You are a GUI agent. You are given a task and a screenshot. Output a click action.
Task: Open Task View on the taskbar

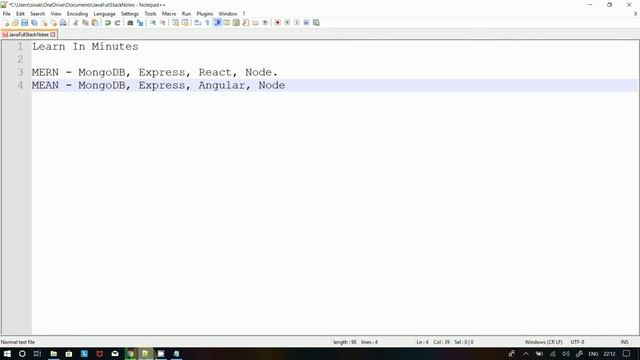37,354
